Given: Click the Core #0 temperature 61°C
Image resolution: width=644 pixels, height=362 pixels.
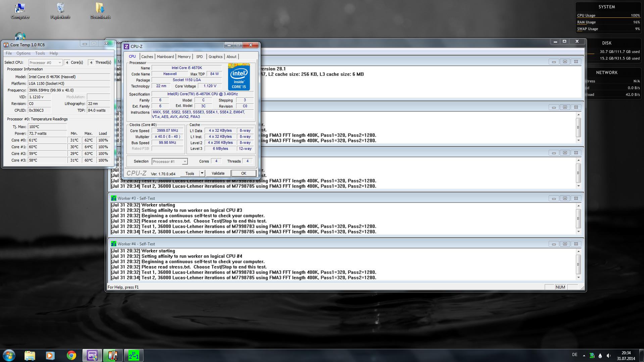Looking at the screenshot, I should [x=47, y=140].
